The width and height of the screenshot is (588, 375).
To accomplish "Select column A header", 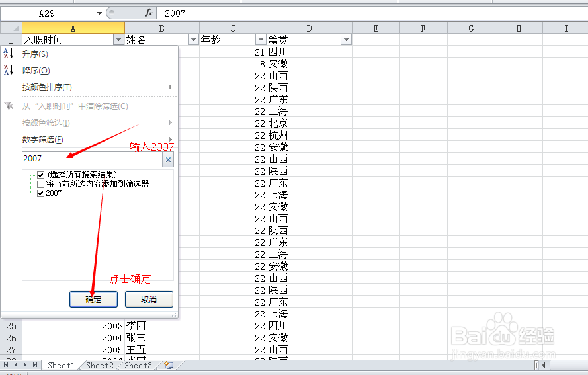I will pos(73,28).
